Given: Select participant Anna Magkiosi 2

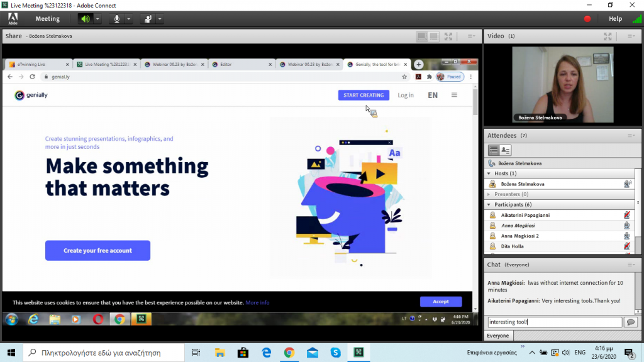Looking at the screenshot, I should (560, 236).
